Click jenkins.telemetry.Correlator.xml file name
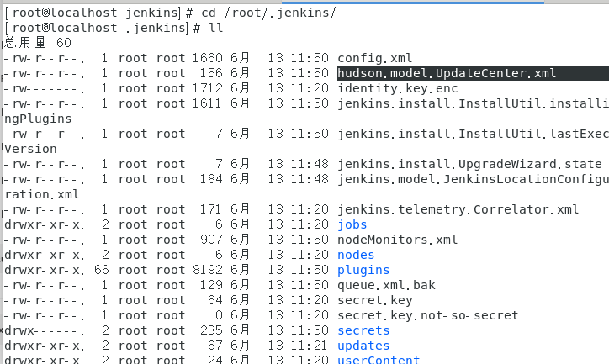The width and height of the screenshot is (609, 364). coord(458,209)
